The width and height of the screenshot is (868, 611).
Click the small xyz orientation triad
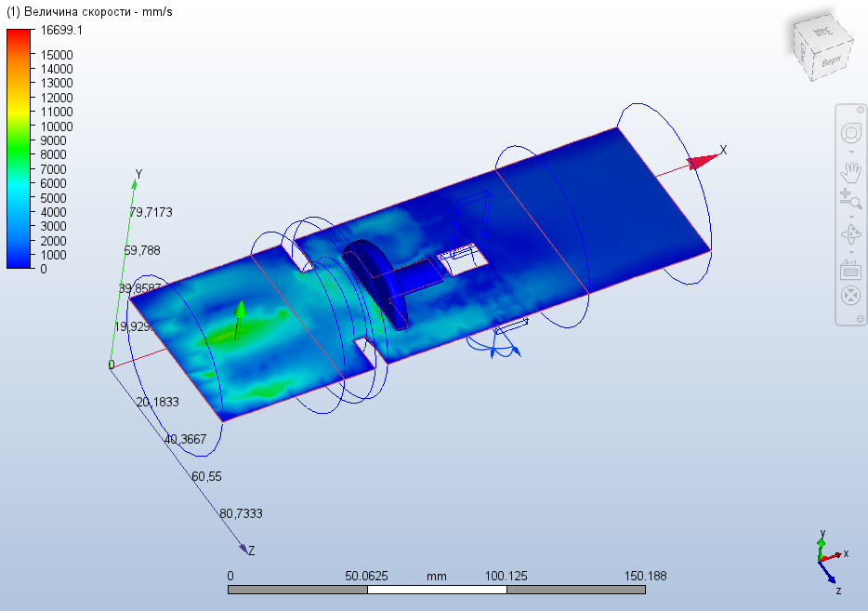(x=832, y=561)
